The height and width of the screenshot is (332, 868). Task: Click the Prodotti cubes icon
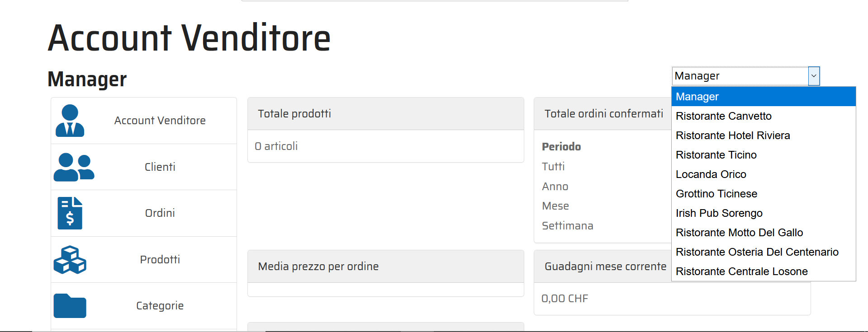[70, 260]
